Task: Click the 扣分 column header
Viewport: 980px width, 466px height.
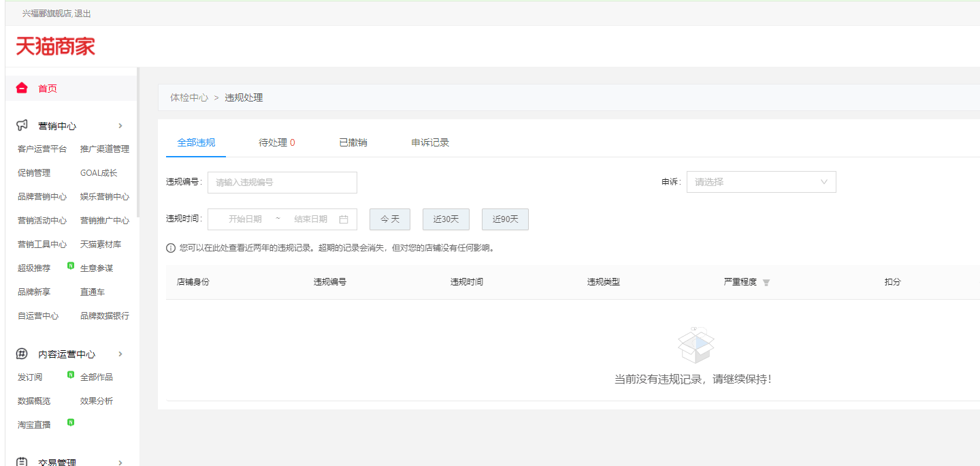Action: tap(893, 282)
